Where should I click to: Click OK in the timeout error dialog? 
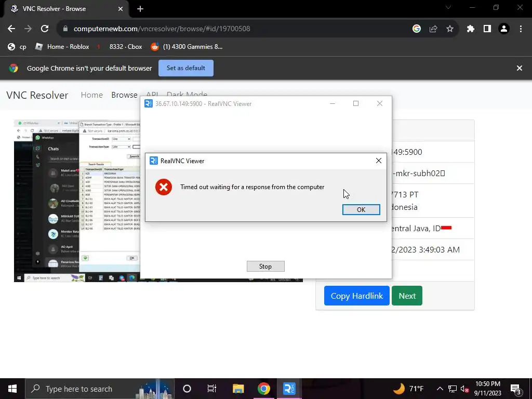(361, 210)
